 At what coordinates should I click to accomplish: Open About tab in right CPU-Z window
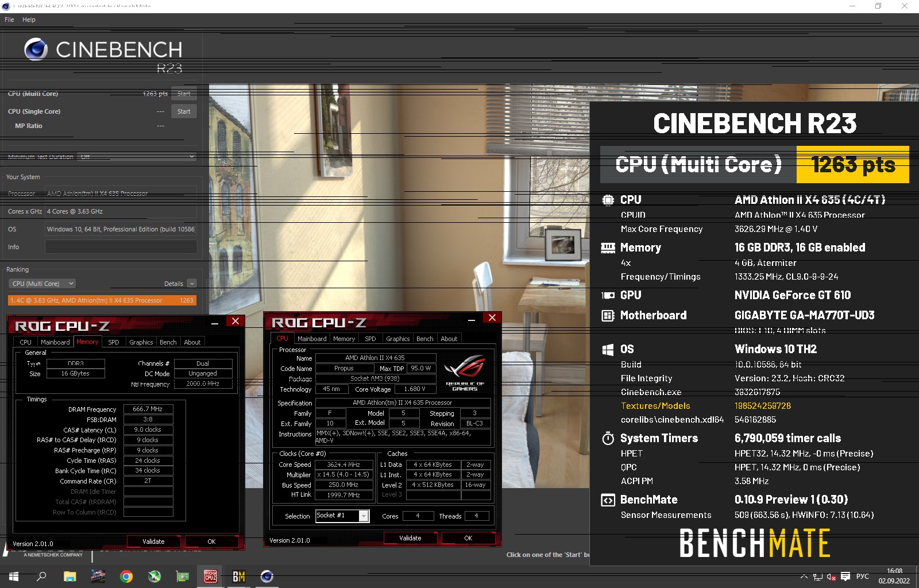click(449, 339)
